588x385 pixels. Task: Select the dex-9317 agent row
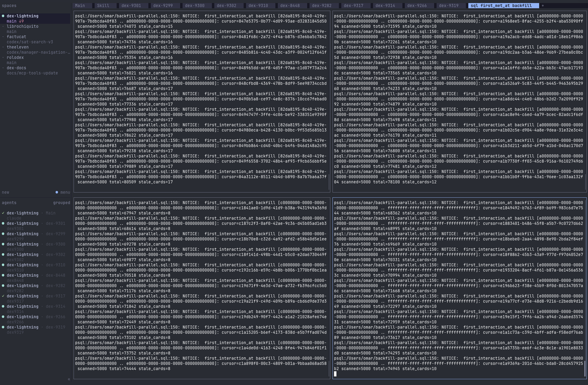(35, 298)
